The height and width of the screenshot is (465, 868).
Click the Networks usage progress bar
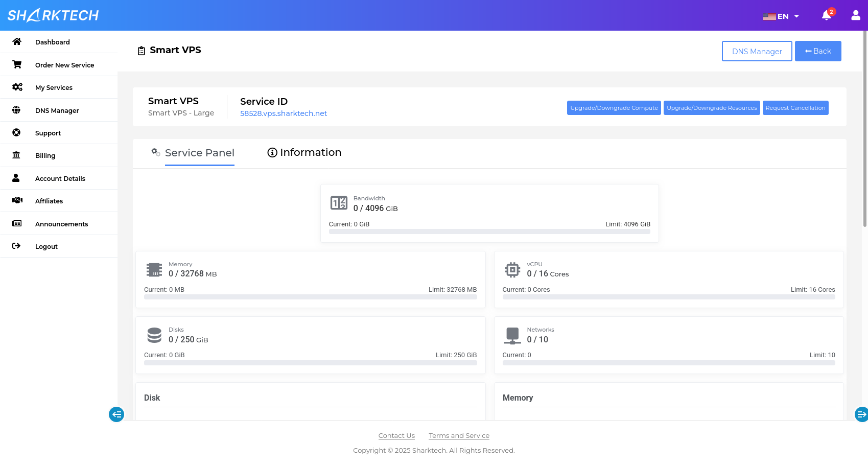(669, 363)
